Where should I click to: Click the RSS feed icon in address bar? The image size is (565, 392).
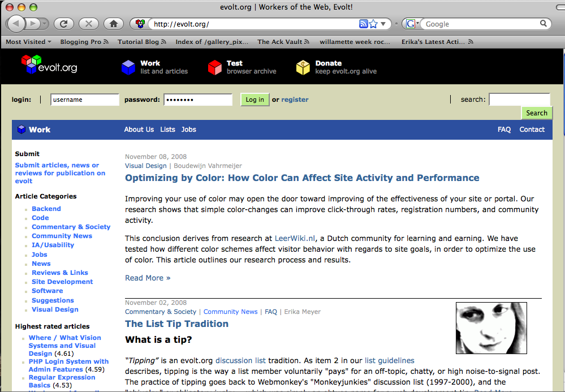364,24
